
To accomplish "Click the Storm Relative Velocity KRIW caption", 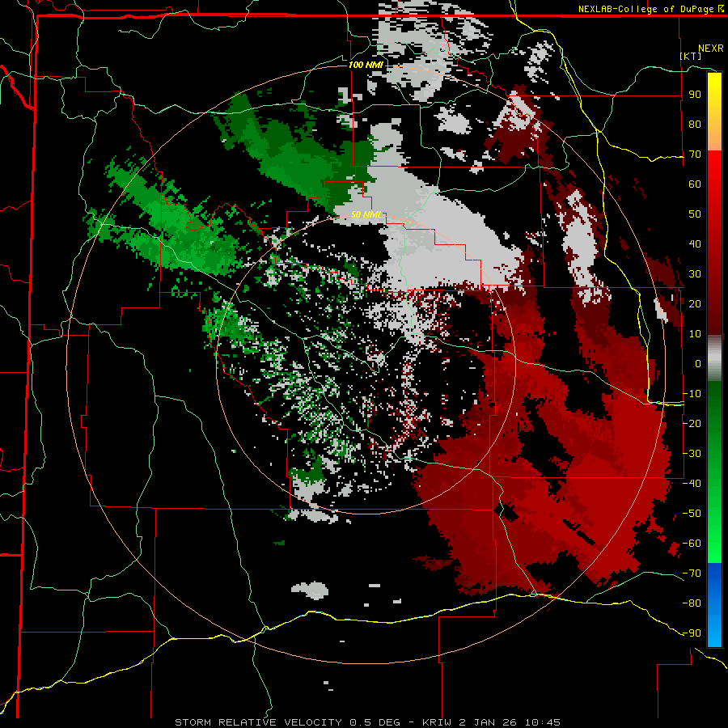I will point(367,722).
